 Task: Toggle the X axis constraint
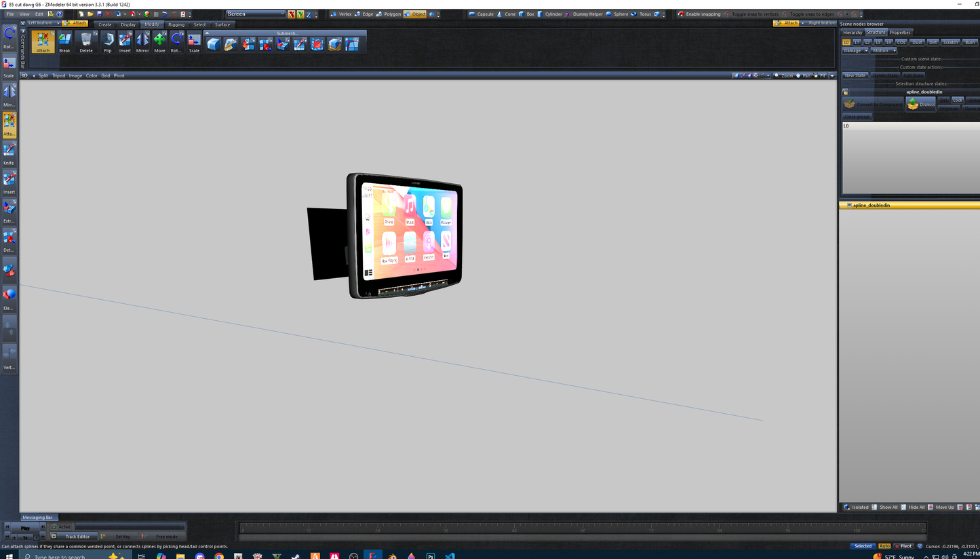[x=292, y=14]
